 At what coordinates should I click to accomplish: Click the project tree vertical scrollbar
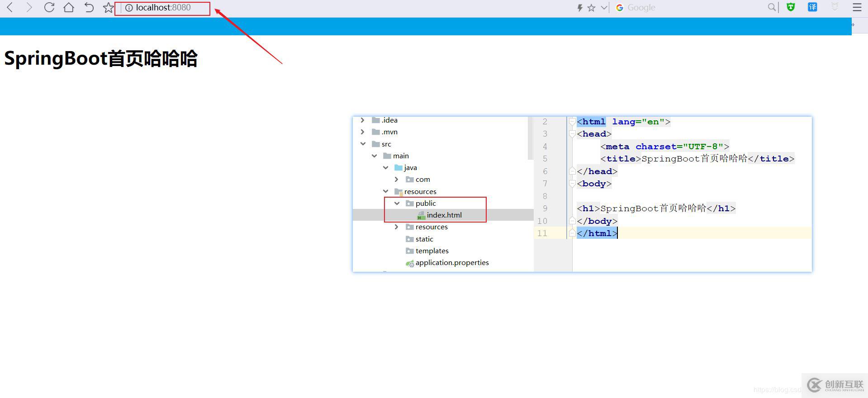531,138
